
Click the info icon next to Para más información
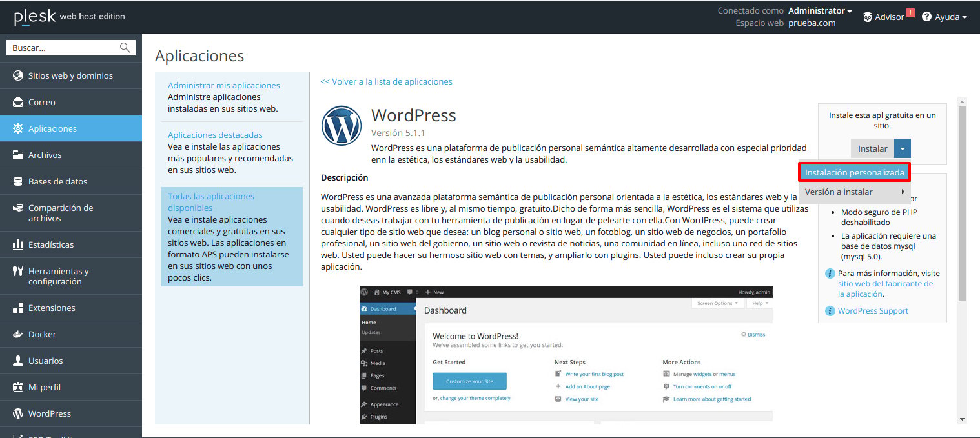point(831,274)
